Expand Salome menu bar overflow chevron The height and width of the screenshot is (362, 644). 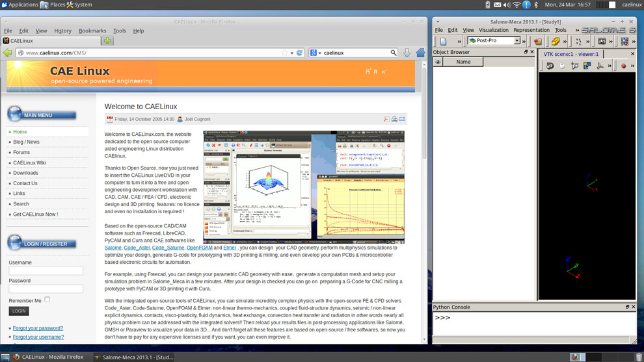[x=577, y=30]
